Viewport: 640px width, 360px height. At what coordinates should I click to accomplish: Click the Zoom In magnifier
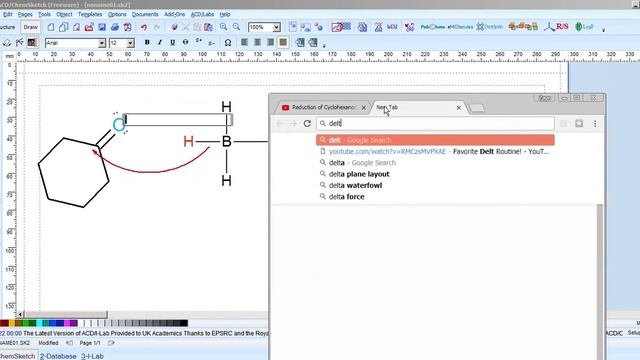click(224, 27)
